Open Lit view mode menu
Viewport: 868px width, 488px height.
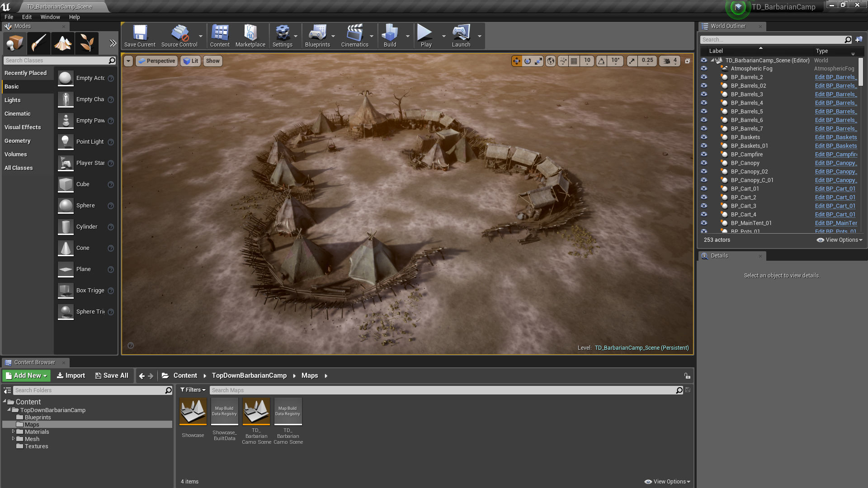click(x=190, y=61)
